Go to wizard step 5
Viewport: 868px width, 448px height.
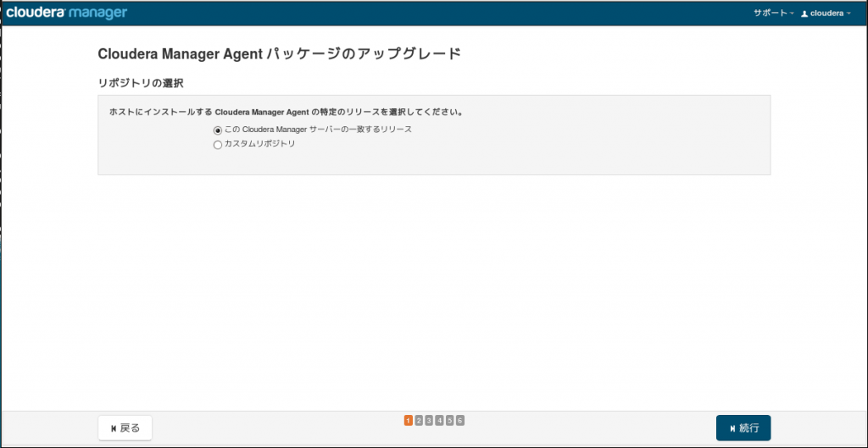(450, 421)
